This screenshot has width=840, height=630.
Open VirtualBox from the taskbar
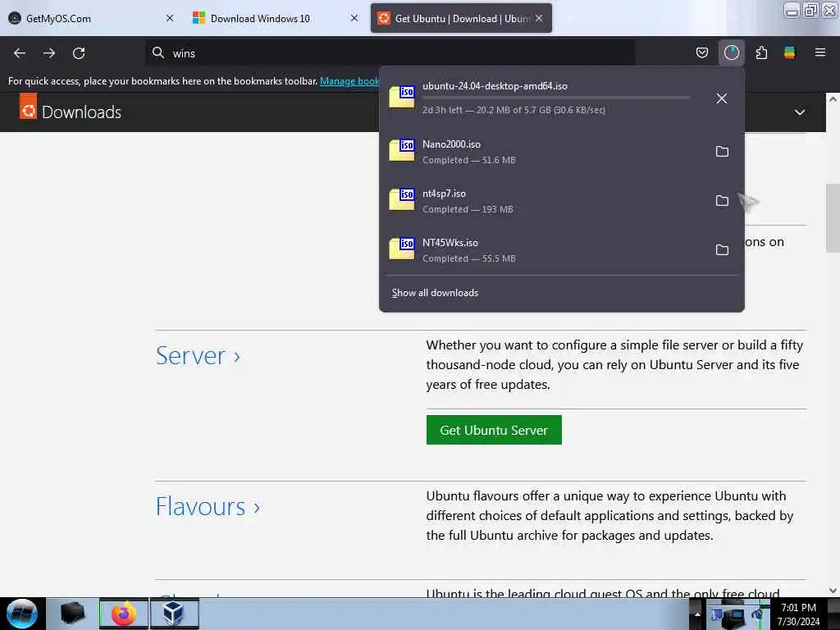tap(174, 614)
